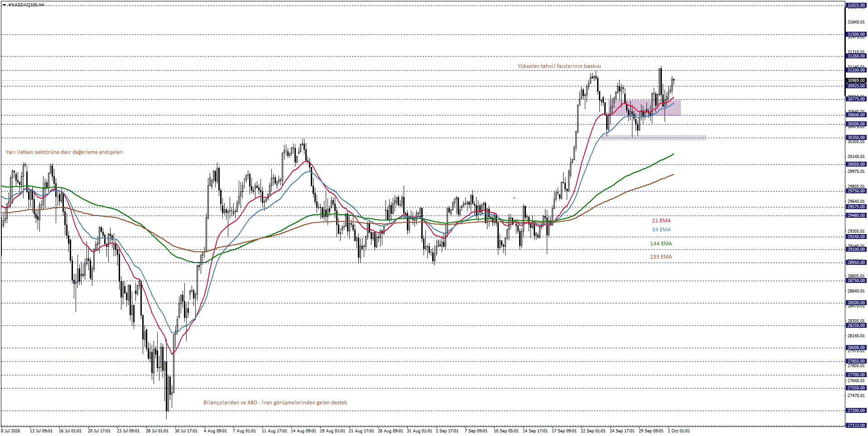Select the purple shaded rectangle zone
868x436 pixels.
pos(645,107)
